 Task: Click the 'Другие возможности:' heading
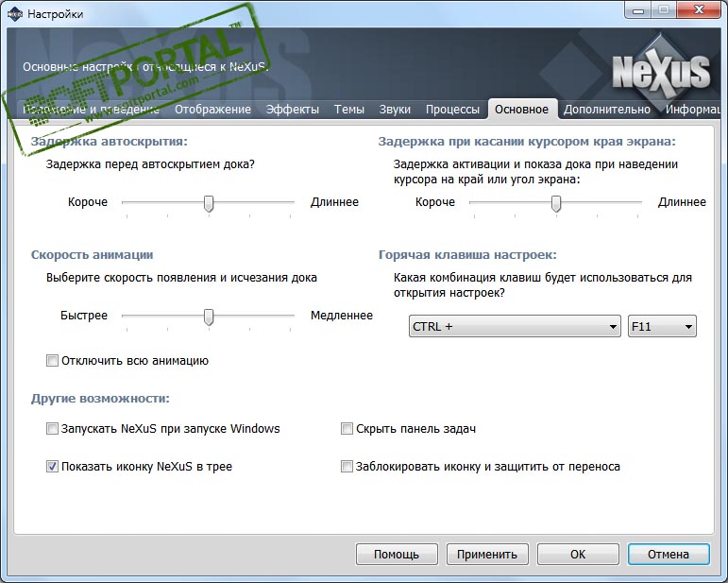pos(100,399)
